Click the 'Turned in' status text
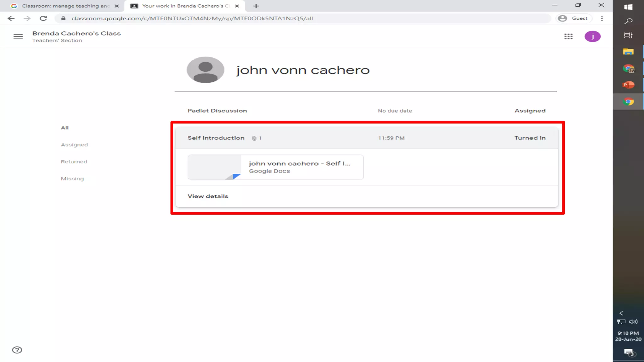The image size is (644, 362). click(530, 138)
